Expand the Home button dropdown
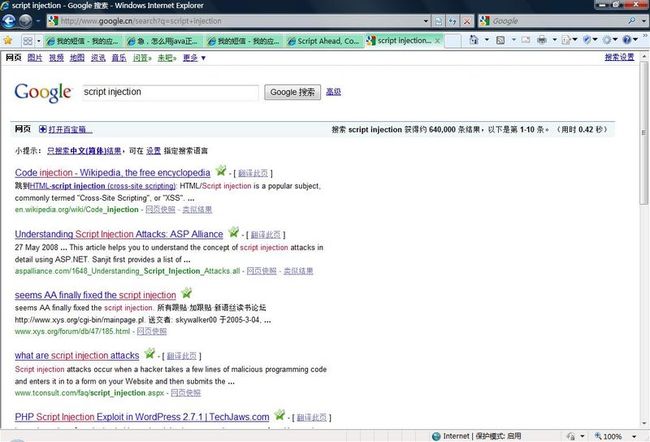Image resolution: width=650 pixels, height=442 pixels. 487,40
